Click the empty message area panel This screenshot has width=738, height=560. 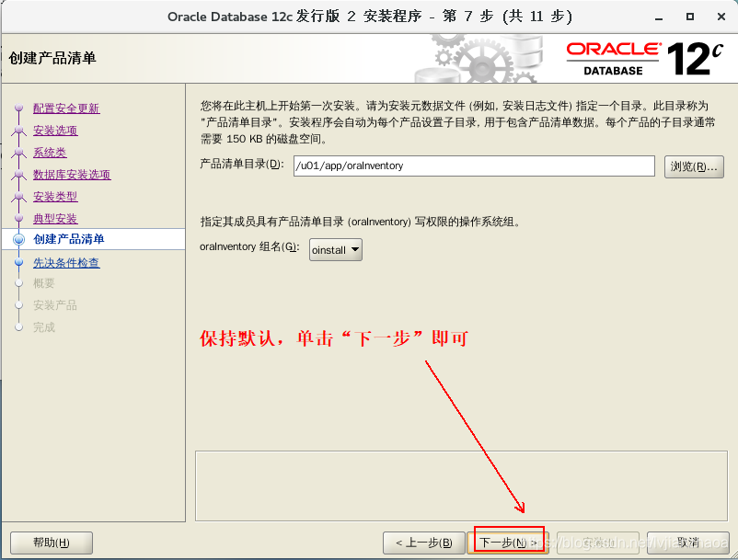click(x=461, y=486)
